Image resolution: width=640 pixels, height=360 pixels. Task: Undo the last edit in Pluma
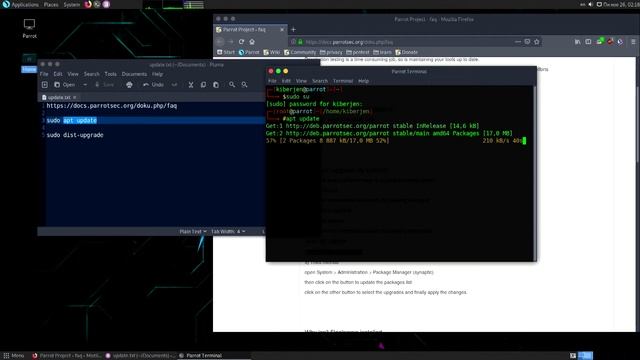click(153, 84)
